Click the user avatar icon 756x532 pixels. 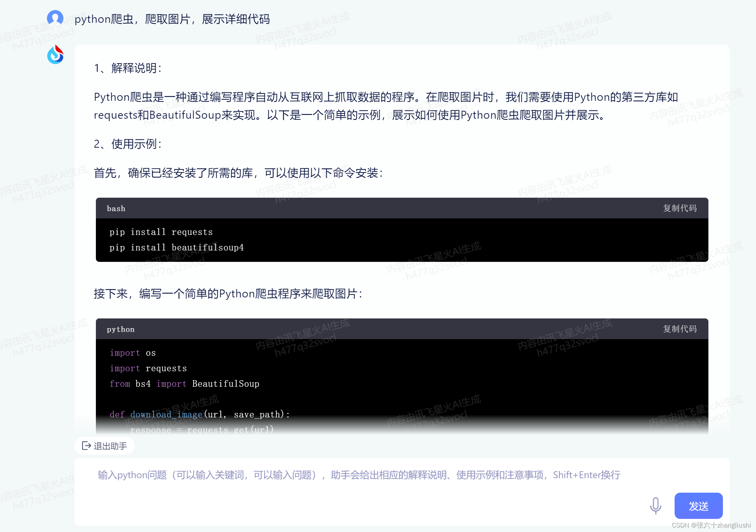55,18
